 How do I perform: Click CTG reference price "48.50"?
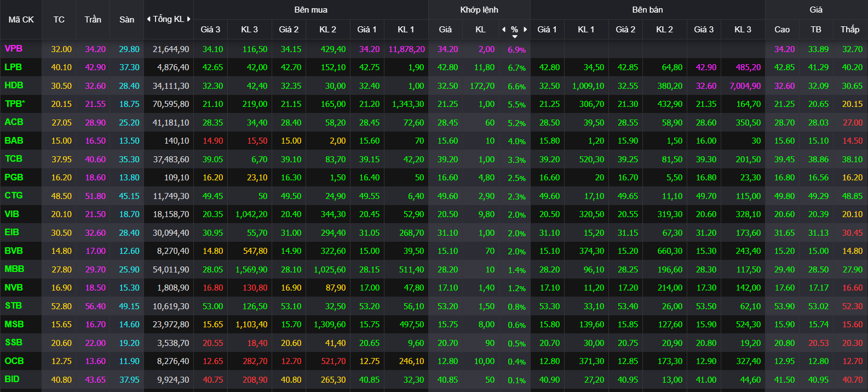coord(61,196)
